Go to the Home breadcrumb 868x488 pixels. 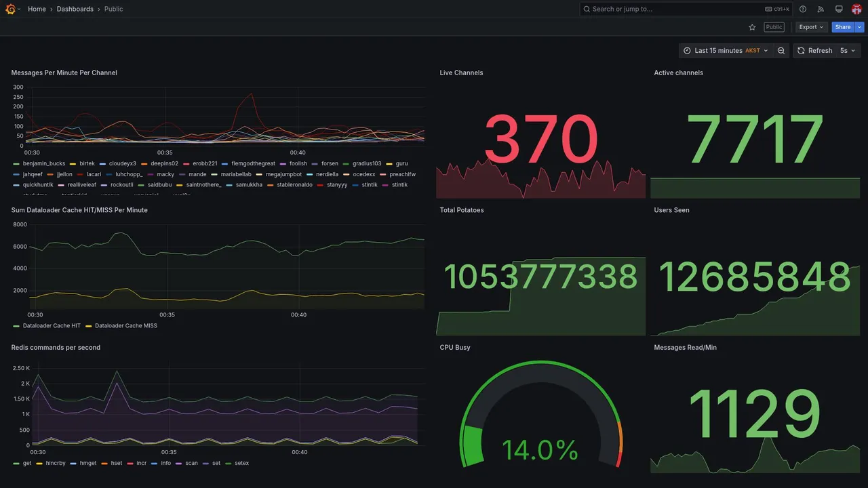pyautogui.click(x=37, y=9)
